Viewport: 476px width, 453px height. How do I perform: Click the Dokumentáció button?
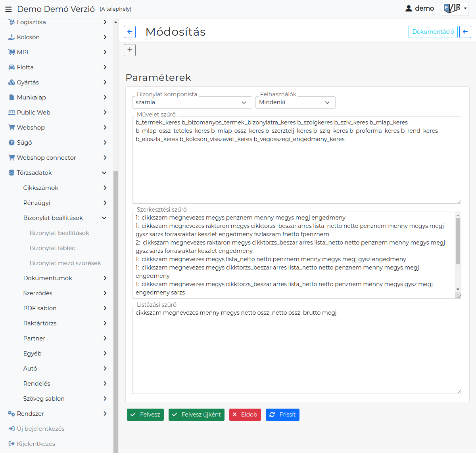pyautogui.click(x=433, y=32)
